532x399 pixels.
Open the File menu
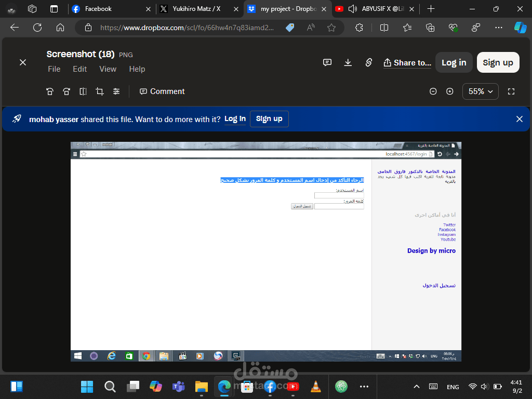coord(54,69)
